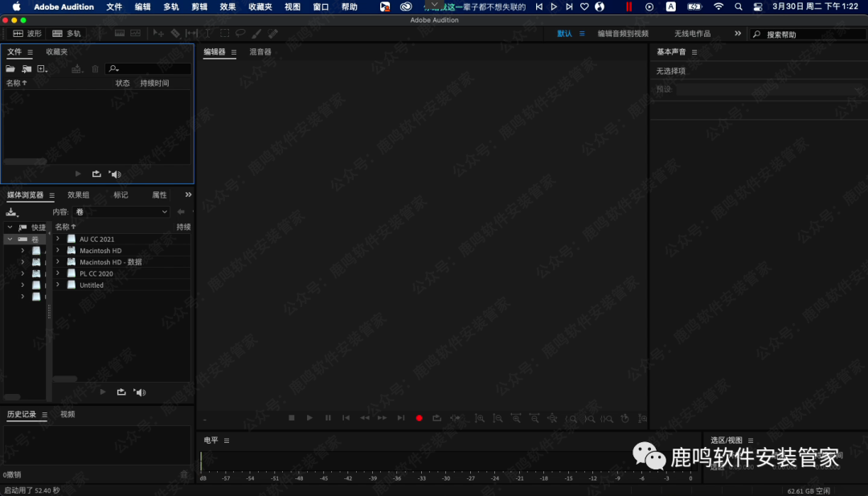This screenshot has width=868, height=496.
Task: Toggle loop playback in Files panel
Action: click(x=97, y=174)
